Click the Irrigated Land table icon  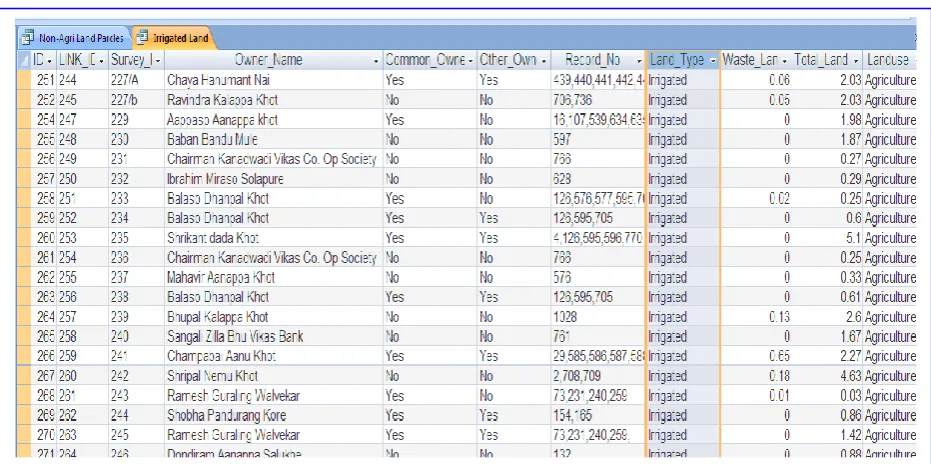coord(142,38)
